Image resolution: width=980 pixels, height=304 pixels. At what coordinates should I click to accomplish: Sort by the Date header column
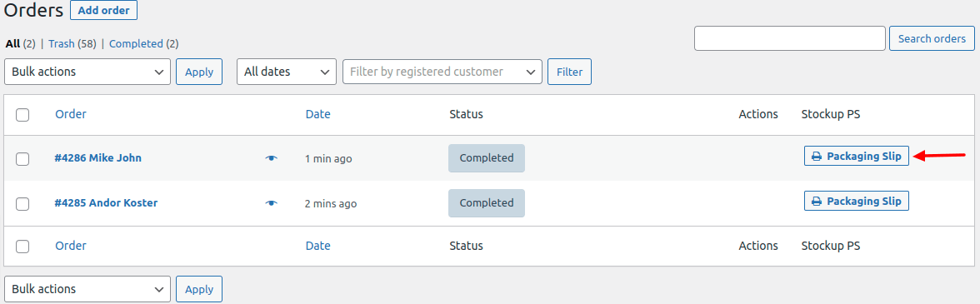click(318, 114)
